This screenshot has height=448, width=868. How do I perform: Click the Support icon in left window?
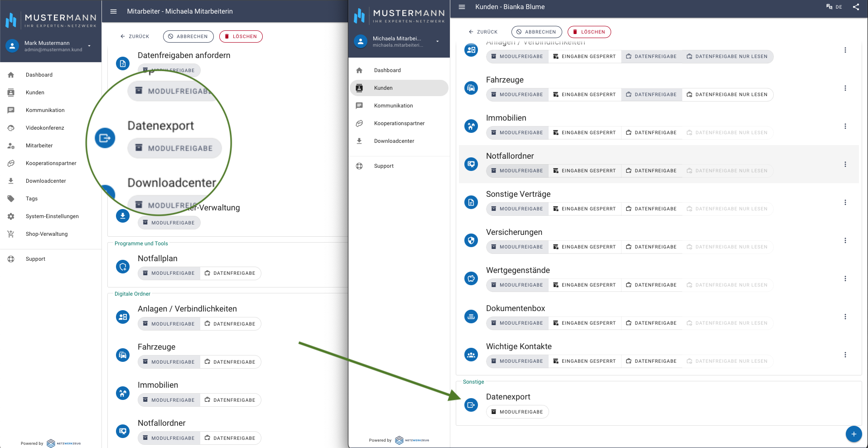pos(11,259)
